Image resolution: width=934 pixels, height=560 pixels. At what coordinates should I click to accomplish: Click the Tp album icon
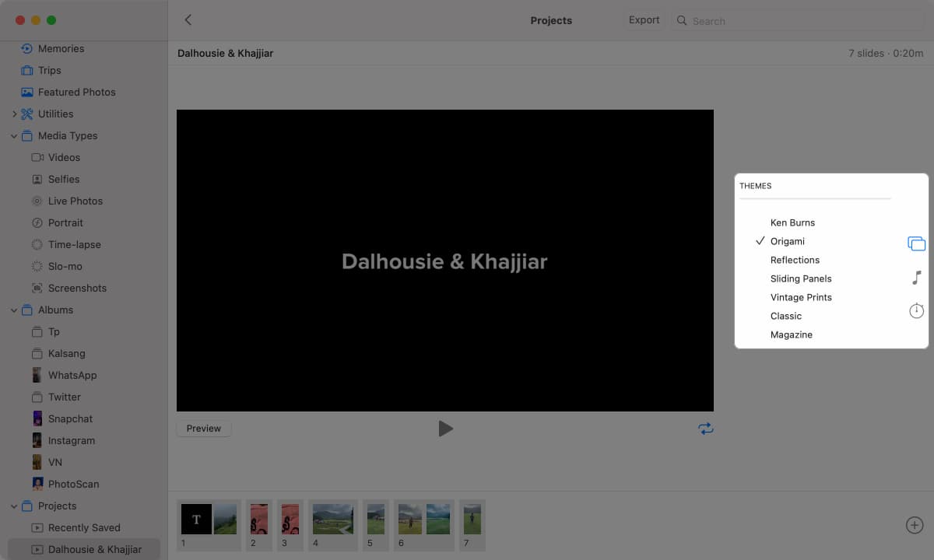tap(37, 331)
